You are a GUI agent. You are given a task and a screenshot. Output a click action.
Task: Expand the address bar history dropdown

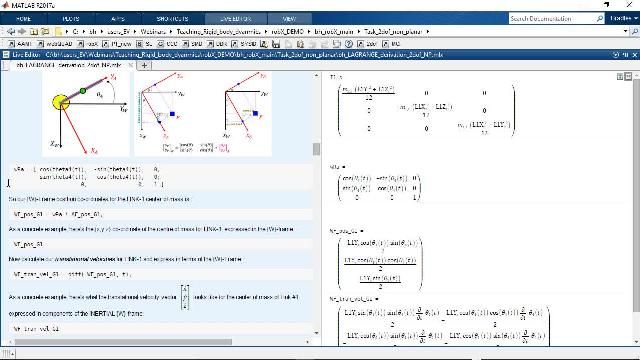[625, 31]
